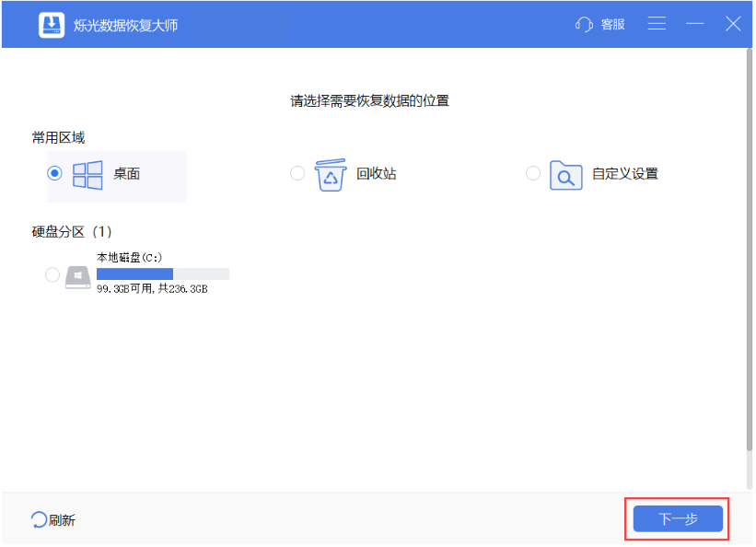Screen dimensions: 756x547
Task: Click the circular refresh icon beside 刷新
Action: coord(37,519)
